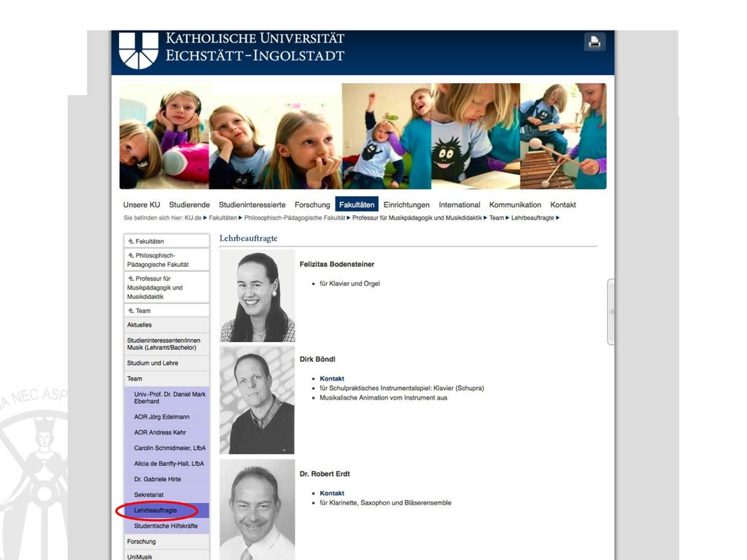Go up to Philosophisch-Pädagogische Fakultät in sidebar
This screenshot has width=747, height=560.
point(166,260)
